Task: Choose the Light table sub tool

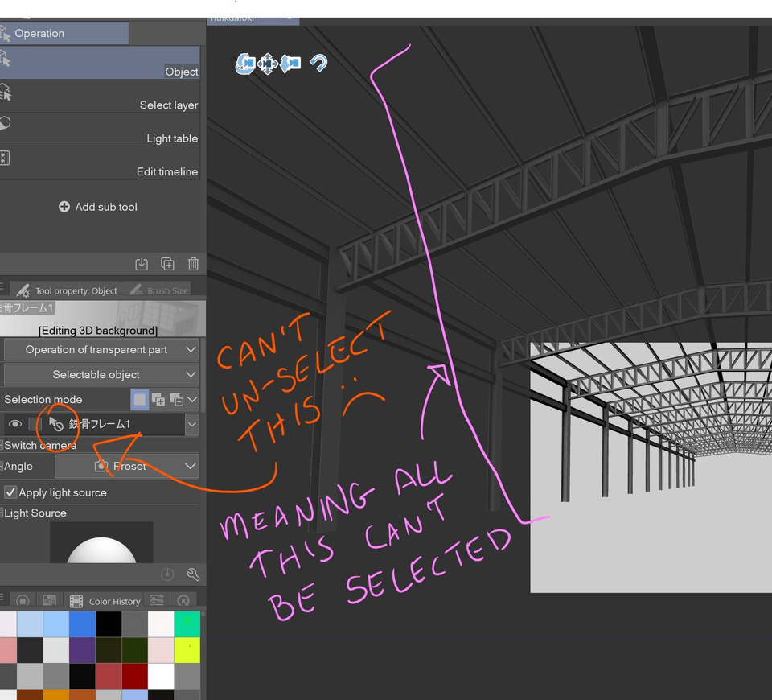Action: tap(100, 130)
